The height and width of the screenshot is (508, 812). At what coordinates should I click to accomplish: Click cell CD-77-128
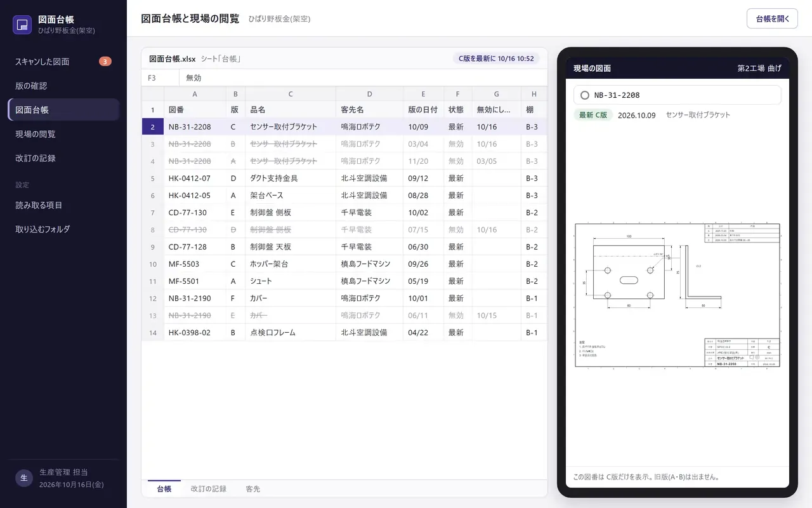click(195, 247)
